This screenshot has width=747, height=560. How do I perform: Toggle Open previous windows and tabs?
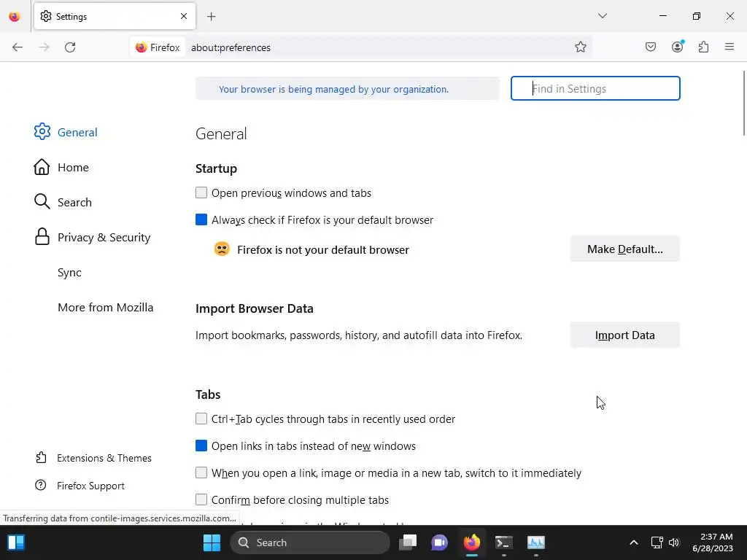click(x=201, y=192)
